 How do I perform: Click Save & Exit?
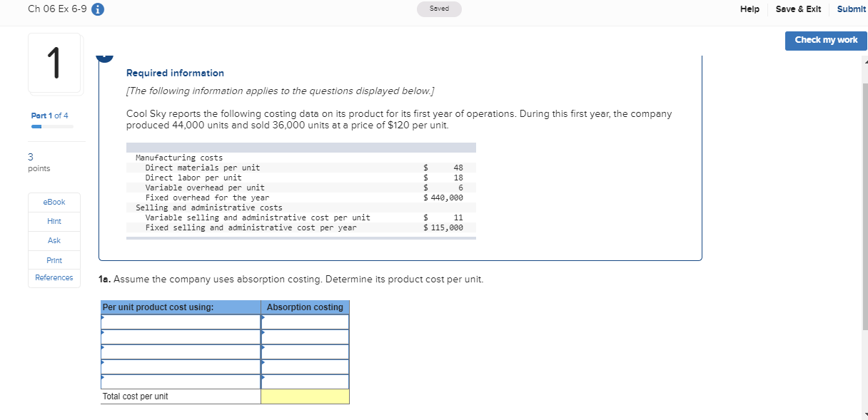[798, 9]
